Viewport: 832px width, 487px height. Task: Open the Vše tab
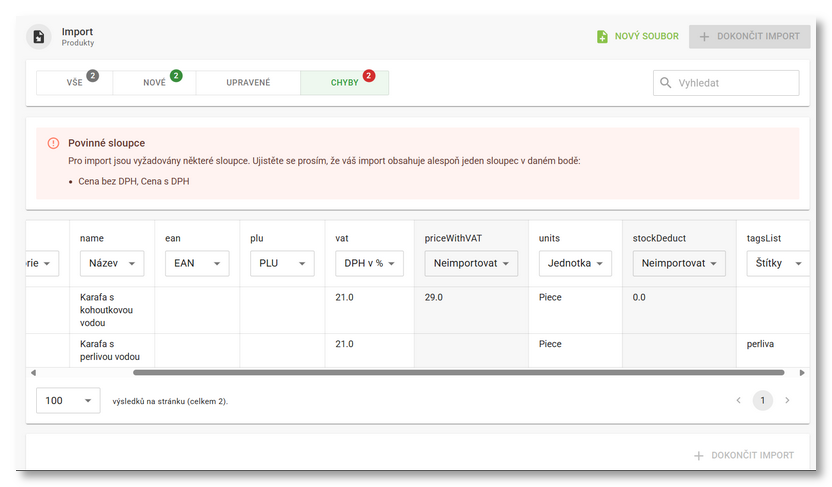tap(74, 83)
